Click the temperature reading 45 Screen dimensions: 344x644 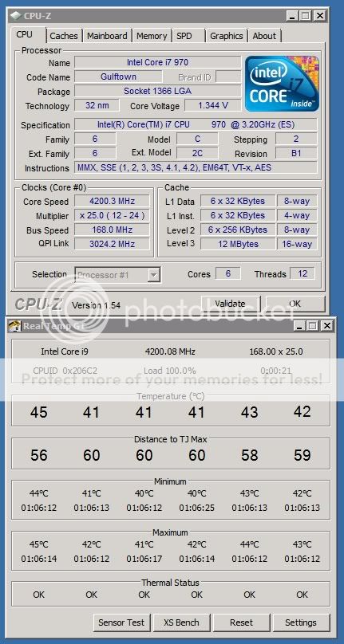pyautogui.click(x=38, y=412)
